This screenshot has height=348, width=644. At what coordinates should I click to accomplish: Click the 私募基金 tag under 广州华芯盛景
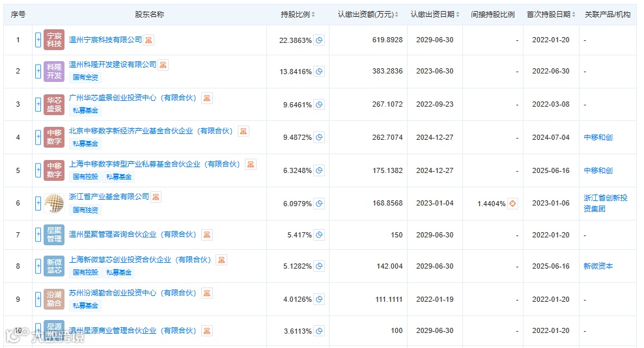click(85, 111)
